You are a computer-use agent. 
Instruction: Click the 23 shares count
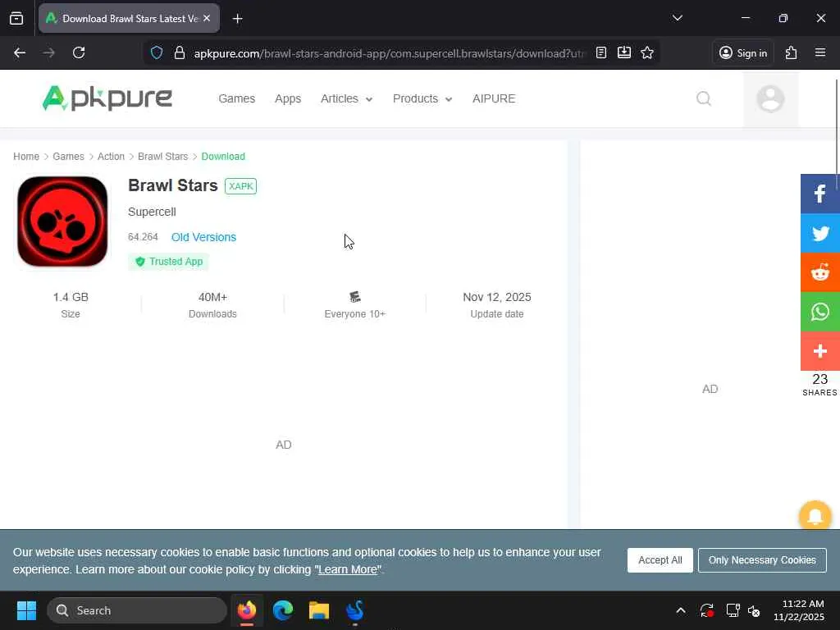click(819, 379)
